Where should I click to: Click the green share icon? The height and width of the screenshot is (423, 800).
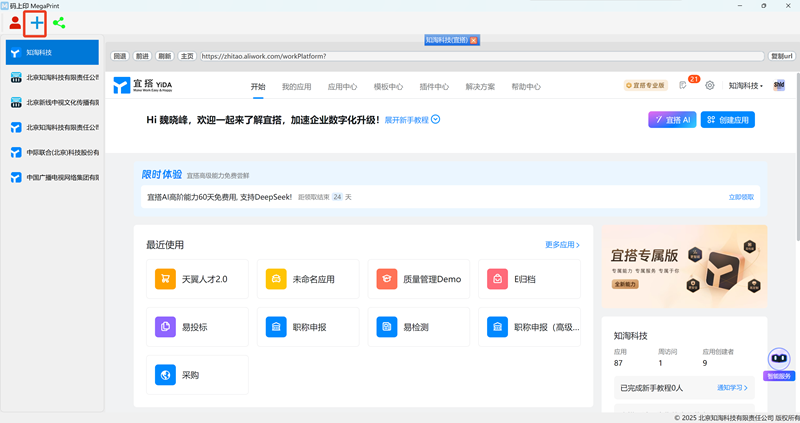(x=59, y=22)
